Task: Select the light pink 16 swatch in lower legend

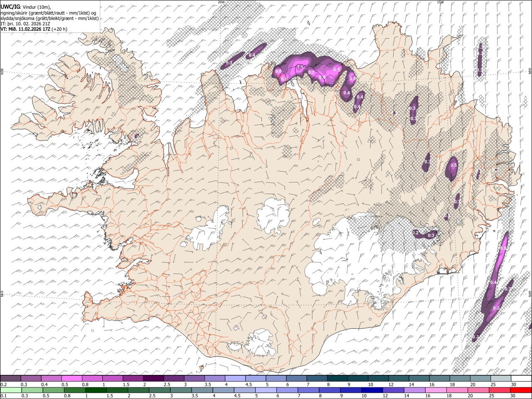Action: tap(436, 390)
